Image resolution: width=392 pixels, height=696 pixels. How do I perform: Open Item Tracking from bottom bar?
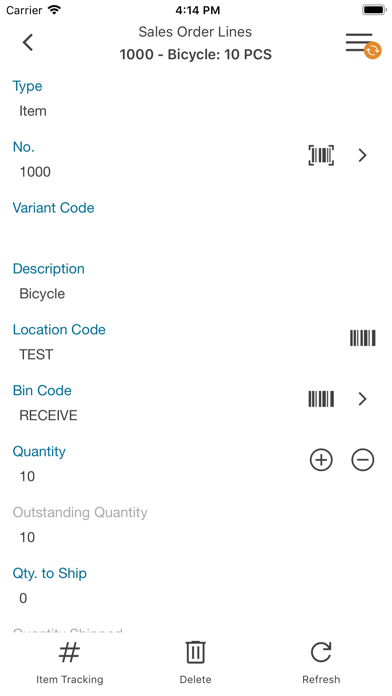pos(70,663)
